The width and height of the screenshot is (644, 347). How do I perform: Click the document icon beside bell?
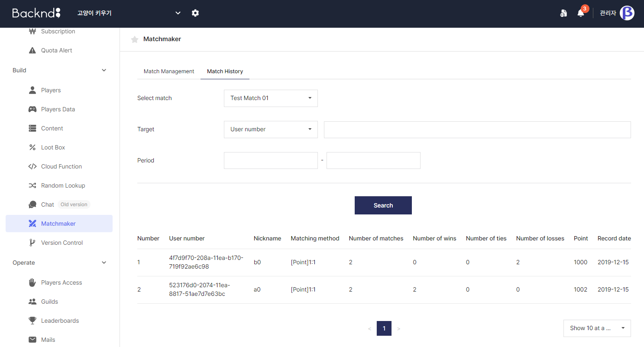click(x=563, y=13)
